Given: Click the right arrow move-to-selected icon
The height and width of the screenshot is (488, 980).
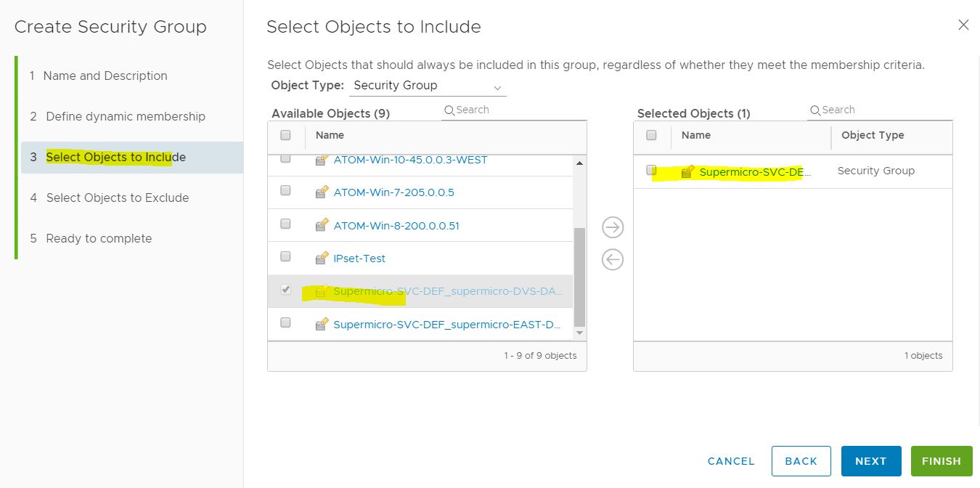Looking at the screenshot, I should pos(613,227).
